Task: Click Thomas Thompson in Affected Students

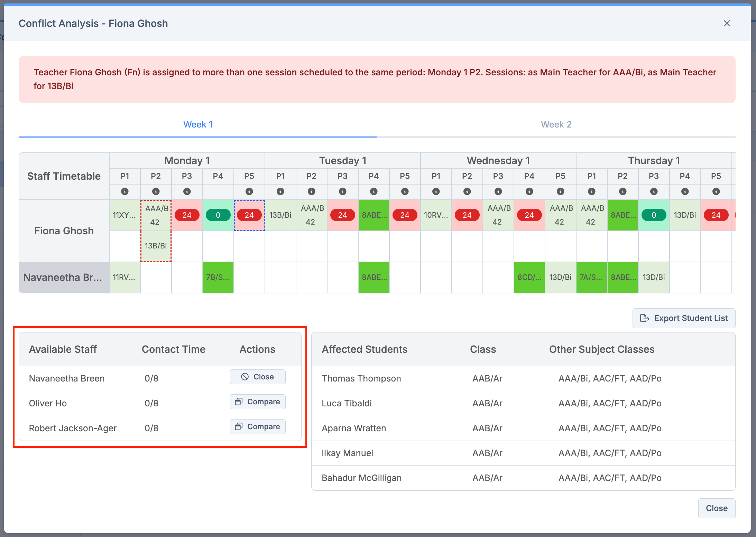Action: (361, 378)
